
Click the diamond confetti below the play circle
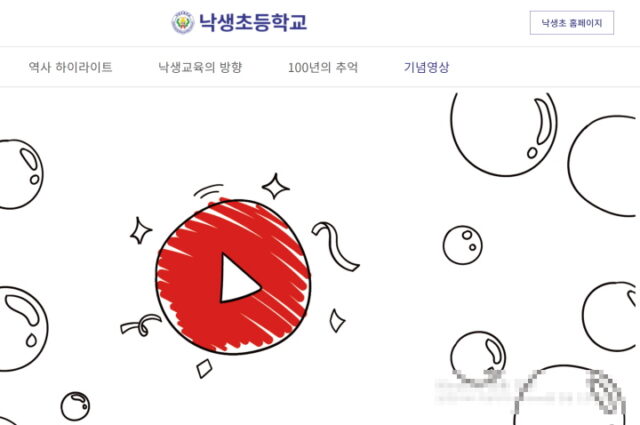tap(204, 368)
